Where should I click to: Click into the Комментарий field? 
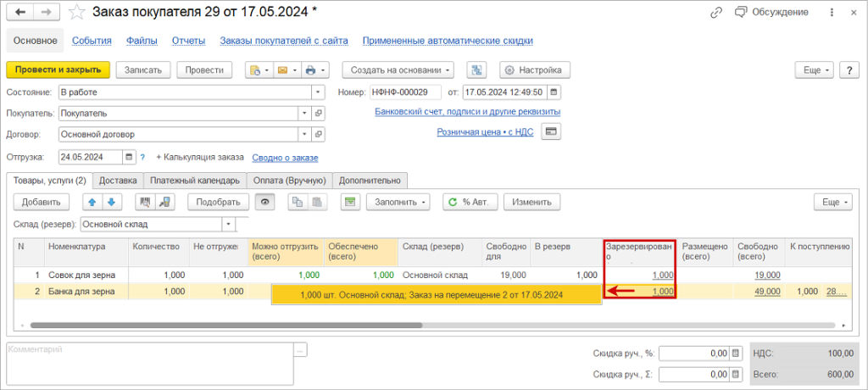click(148, 362)
